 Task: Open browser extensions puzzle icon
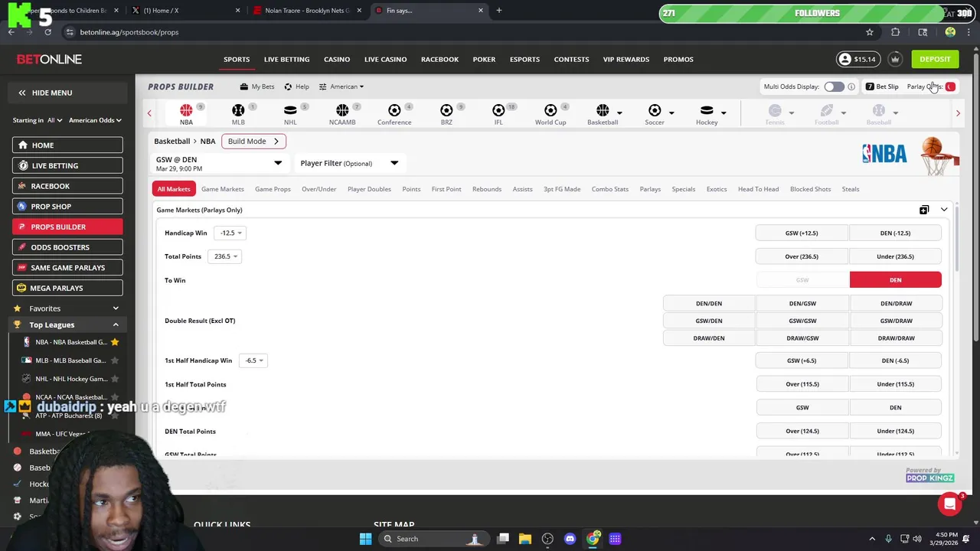895,32
